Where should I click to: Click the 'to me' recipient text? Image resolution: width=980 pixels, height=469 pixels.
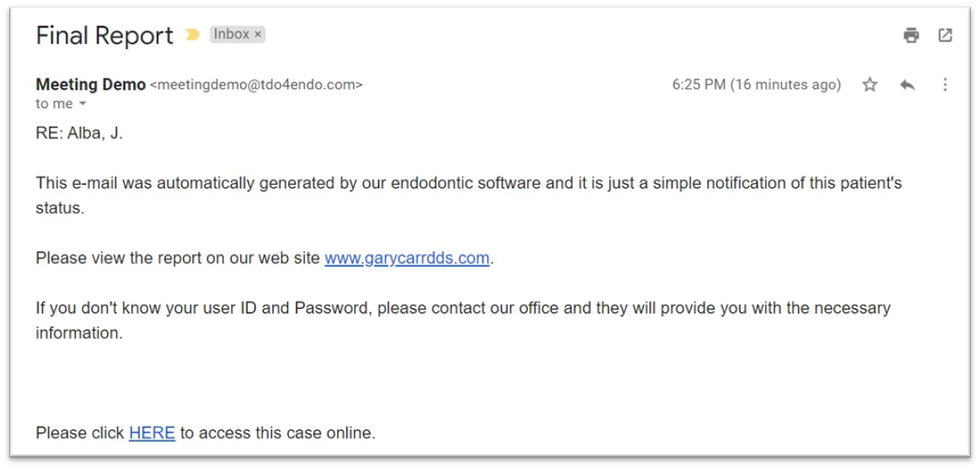(54, 104)
